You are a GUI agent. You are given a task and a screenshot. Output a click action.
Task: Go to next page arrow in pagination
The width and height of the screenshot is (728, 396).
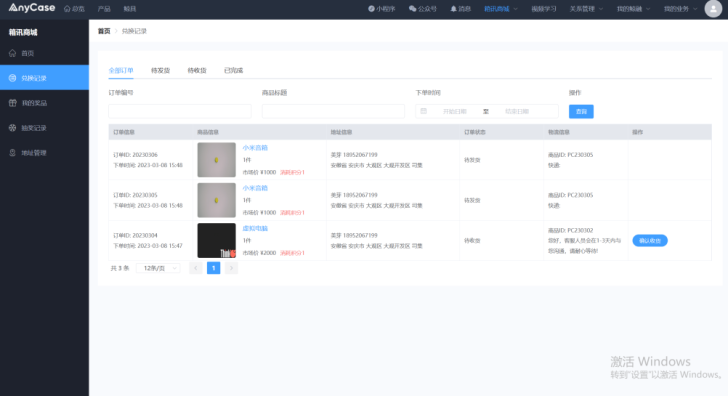pos(231,268)
